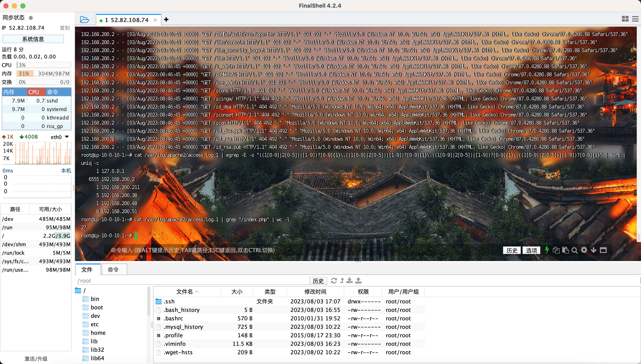Go up to parent directory
Screen dimensions: 641x364
tap(342, 281)
